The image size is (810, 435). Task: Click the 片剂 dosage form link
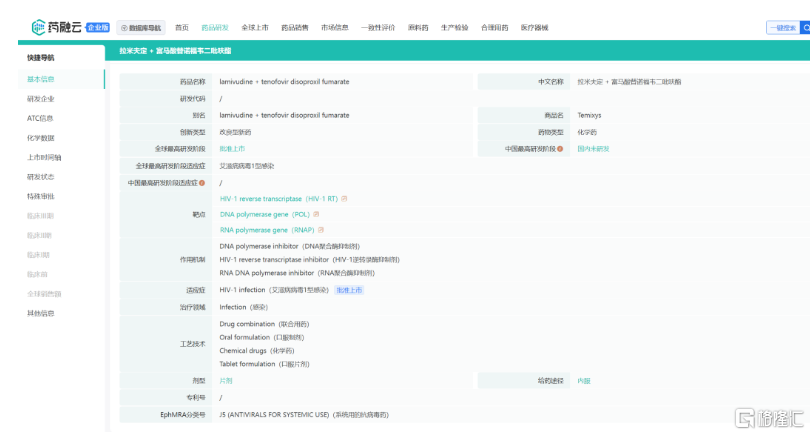tap(226, 381)
